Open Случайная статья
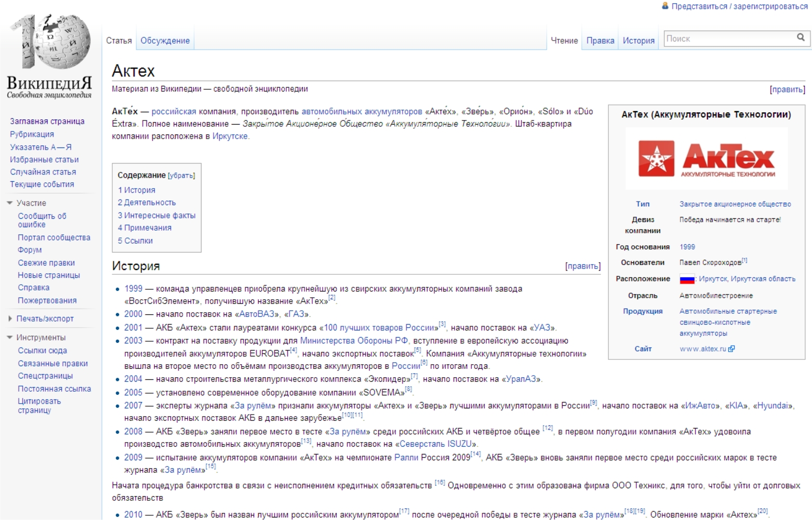The height and width of the screenshot is (520, 812). [43, 172]
